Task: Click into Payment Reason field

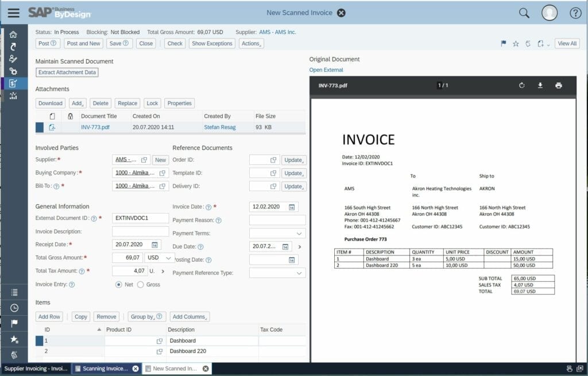Action: click(x=277, y=220)
